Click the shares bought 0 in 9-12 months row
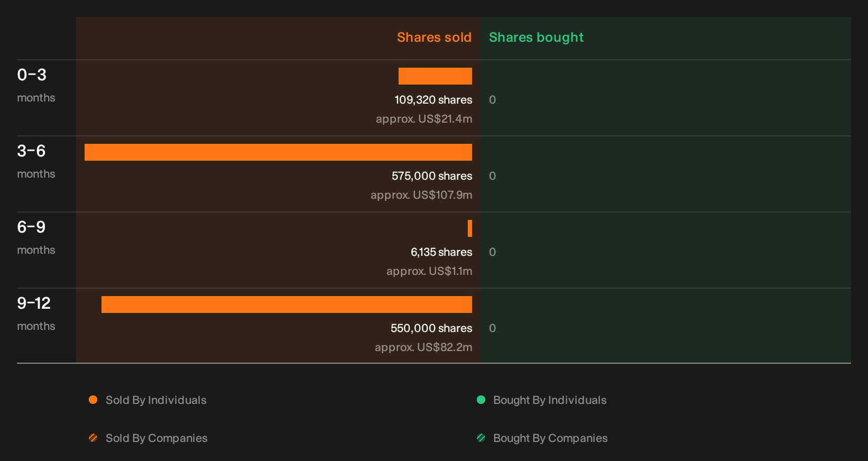Viewport: 868px width, 461px height. [x=492, y=328]
